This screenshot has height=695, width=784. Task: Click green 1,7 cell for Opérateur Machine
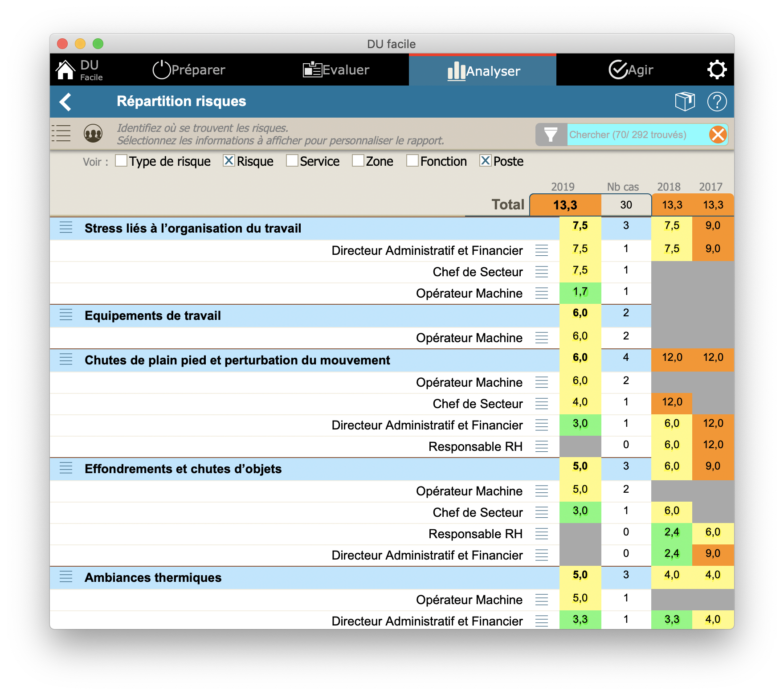point(580,292)
